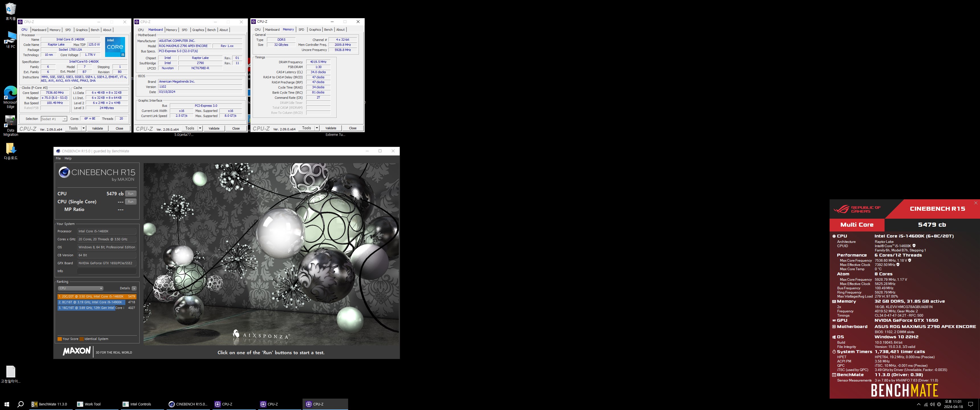Screen dimensions: 980x410
Task: Open the Windows Start menu
Action: tap(7, 404)
